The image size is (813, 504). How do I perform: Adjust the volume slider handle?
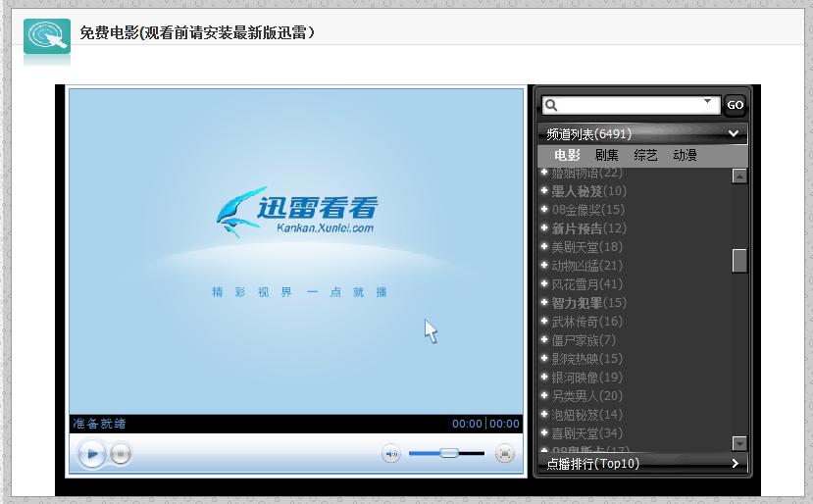[x=448, y=453]
